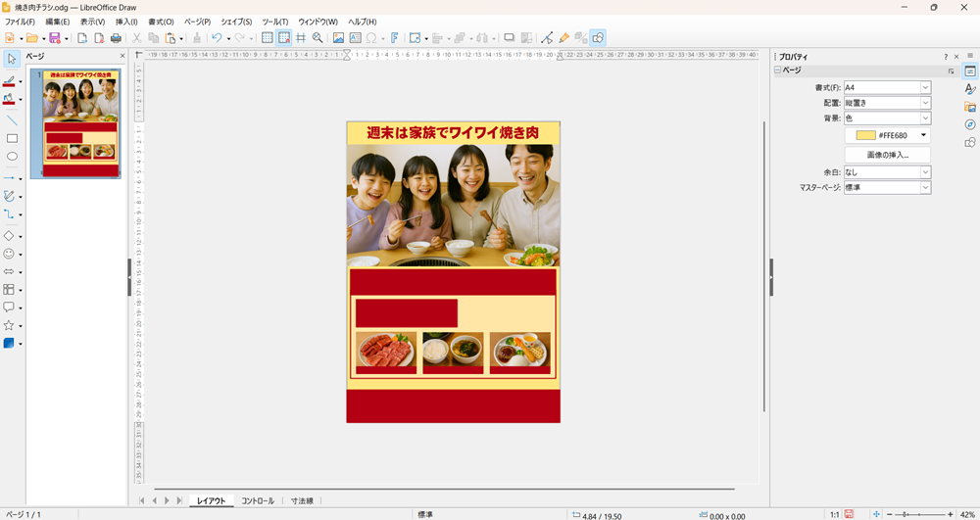Select the Block Arrows tool
This screenshot has height=520, width=980.
[x=9, y=271]
